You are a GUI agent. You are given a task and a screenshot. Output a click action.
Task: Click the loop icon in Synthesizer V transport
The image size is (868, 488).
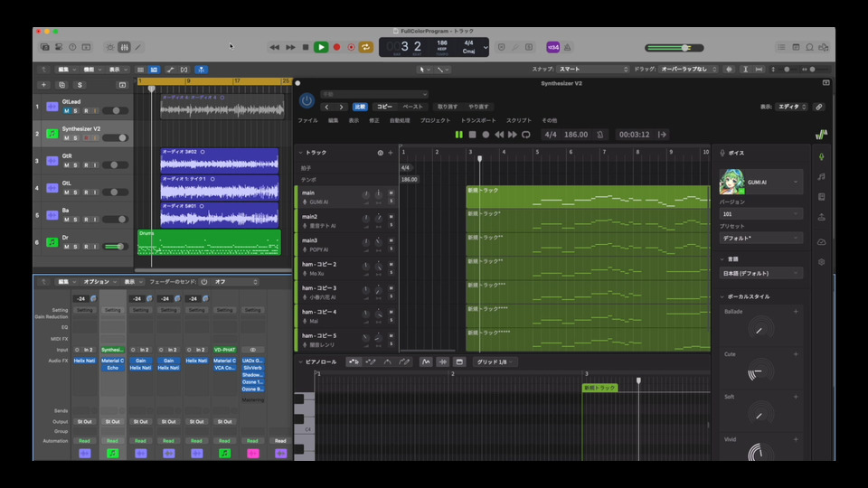pos(526,135)
